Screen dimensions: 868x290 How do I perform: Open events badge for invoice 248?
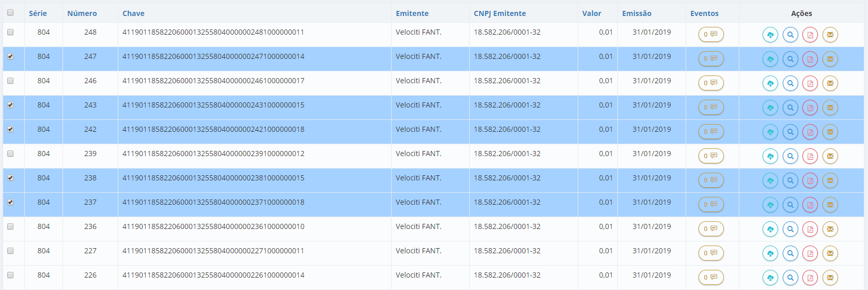(x=711, y=35)
